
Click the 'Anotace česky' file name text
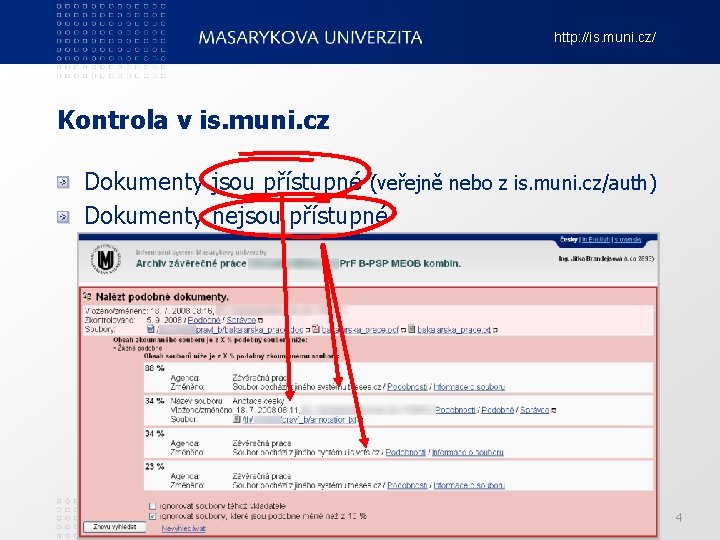click(258, 401)
